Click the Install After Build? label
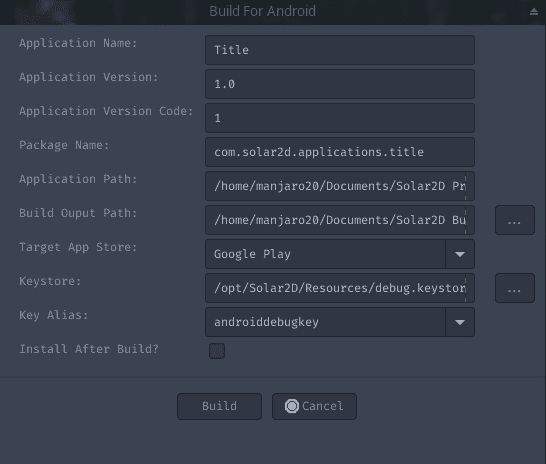 (89, 349)
